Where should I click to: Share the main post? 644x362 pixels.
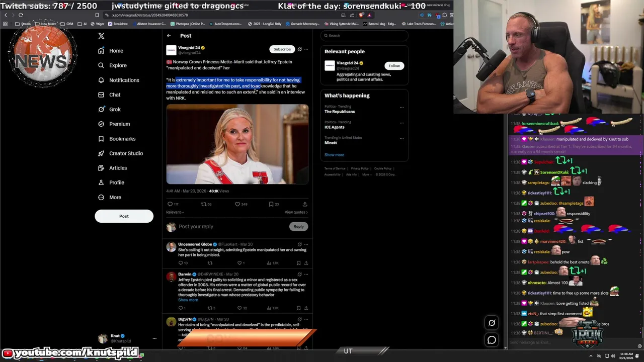pyautogui.click(x=305, y=204)
